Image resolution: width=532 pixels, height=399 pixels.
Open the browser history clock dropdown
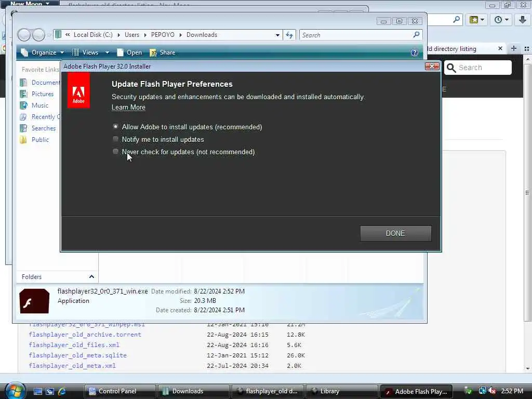pos(501,20)
